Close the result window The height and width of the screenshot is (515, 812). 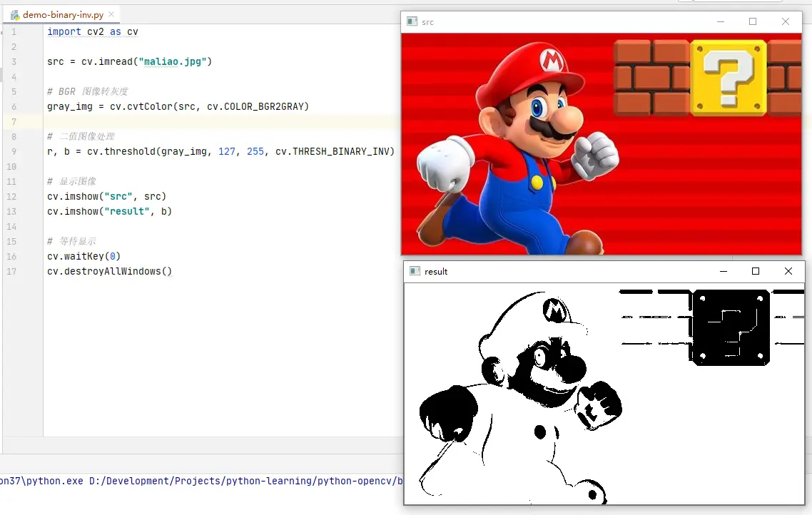point(788,271)
